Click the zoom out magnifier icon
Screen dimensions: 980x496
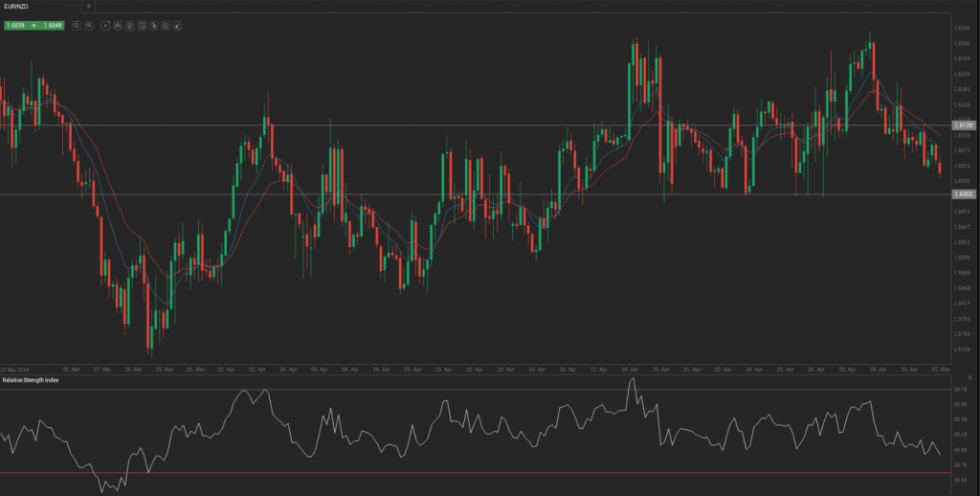(x=77, y=25)
